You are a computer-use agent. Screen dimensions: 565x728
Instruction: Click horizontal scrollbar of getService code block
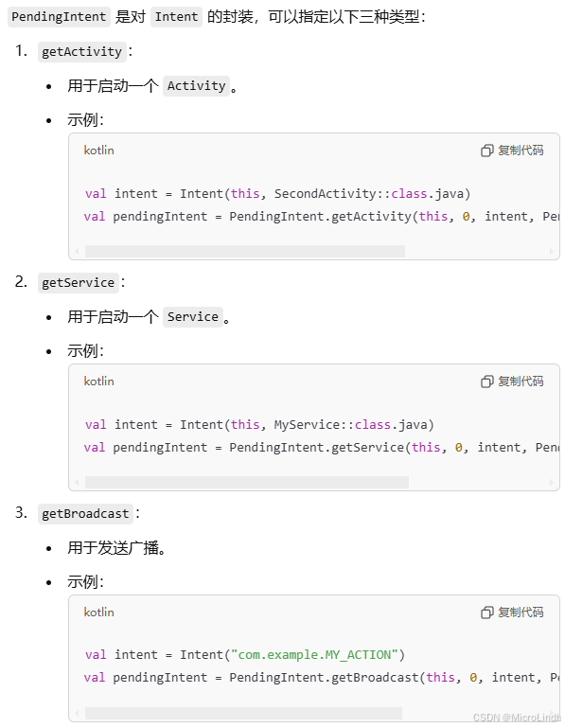point(246,482)
